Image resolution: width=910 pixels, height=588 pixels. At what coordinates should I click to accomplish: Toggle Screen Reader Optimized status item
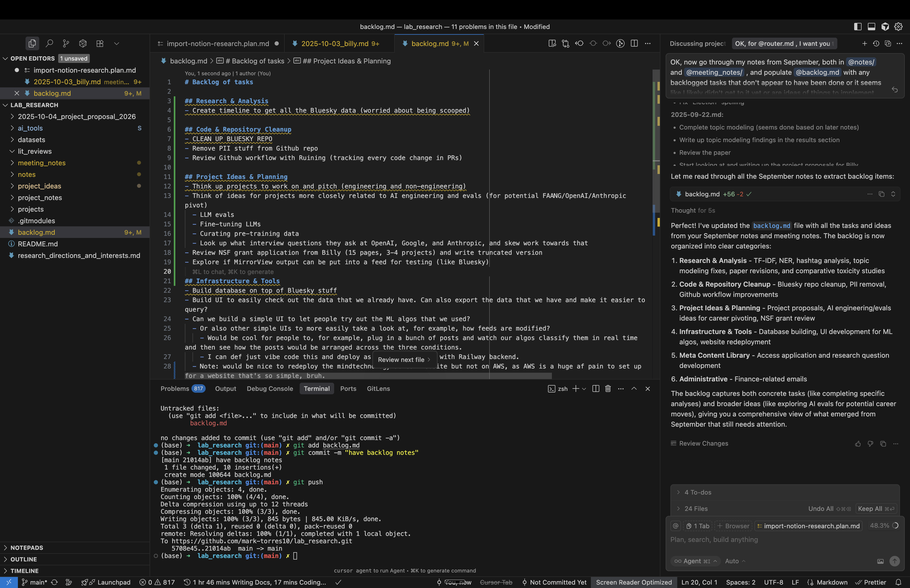tap(634, 582)
